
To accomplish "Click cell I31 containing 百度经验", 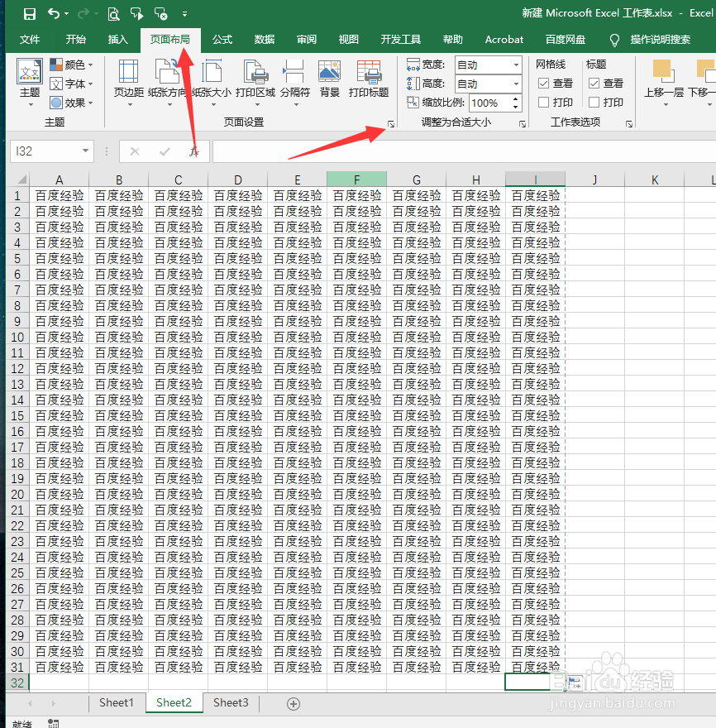I will [535, 667].
